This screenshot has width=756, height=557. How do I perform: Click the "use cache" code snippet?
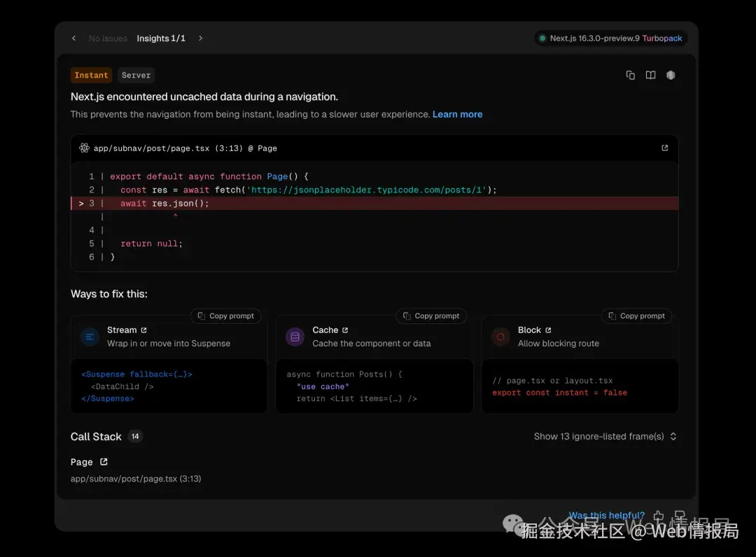point(374,386)
